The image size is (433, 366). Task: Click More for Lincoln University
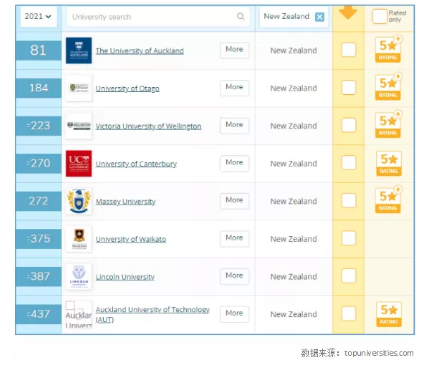[234, 276]
